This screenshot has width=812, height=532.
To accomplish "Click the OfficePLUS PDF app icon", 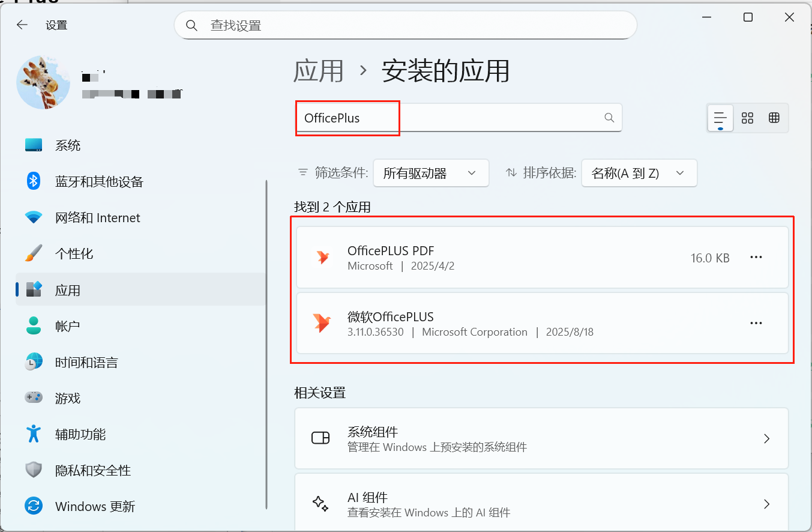I will click(322, 258).
